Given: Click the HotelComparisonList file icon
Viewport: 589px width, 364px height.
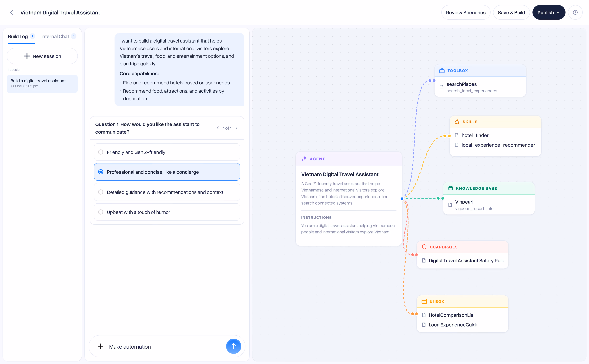Looking at the screenshot, I should (424, 315).
